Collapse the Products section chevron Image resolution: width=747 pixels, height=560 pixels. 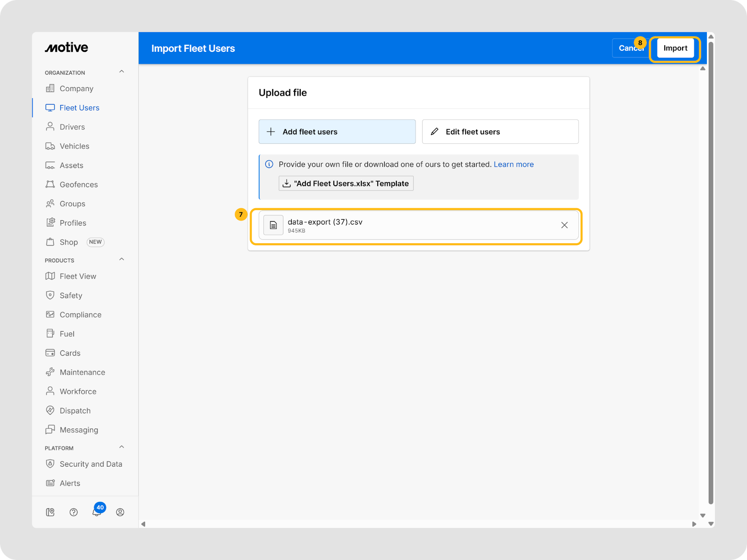[122, 259]
